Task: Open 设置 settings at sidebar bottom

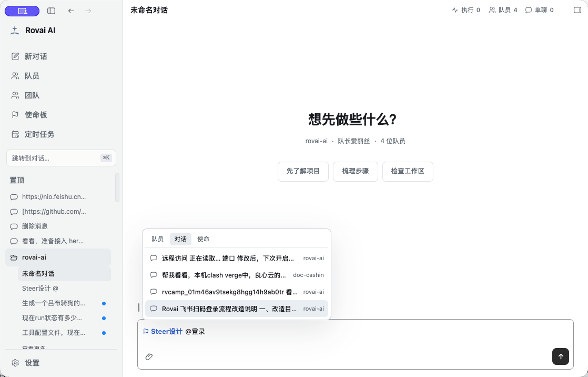Action: [61, 363]
